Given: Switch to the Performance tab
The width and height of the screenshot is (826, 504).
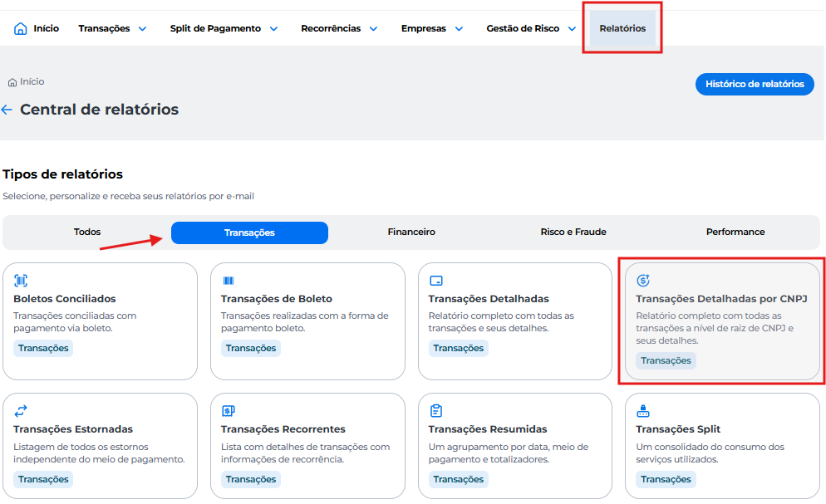Looking at the screenshot, I should pos(735,232).
